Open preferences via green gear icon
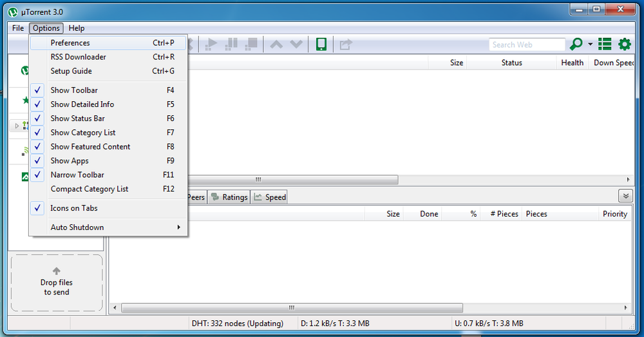The height and width of the screenshot is (337, 644). [x=625, y=44]
